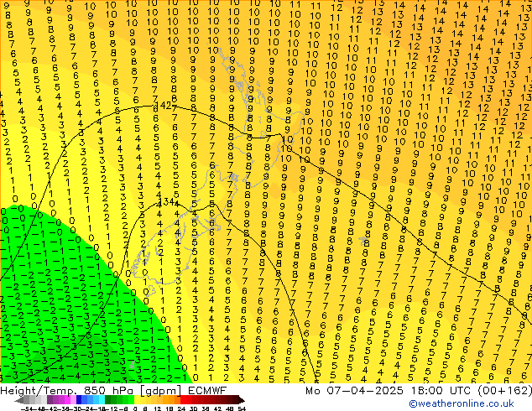Open the weatheronline.co.uk copyright link
This screenshot has height=411, width=532.
(x=462, y=403)
